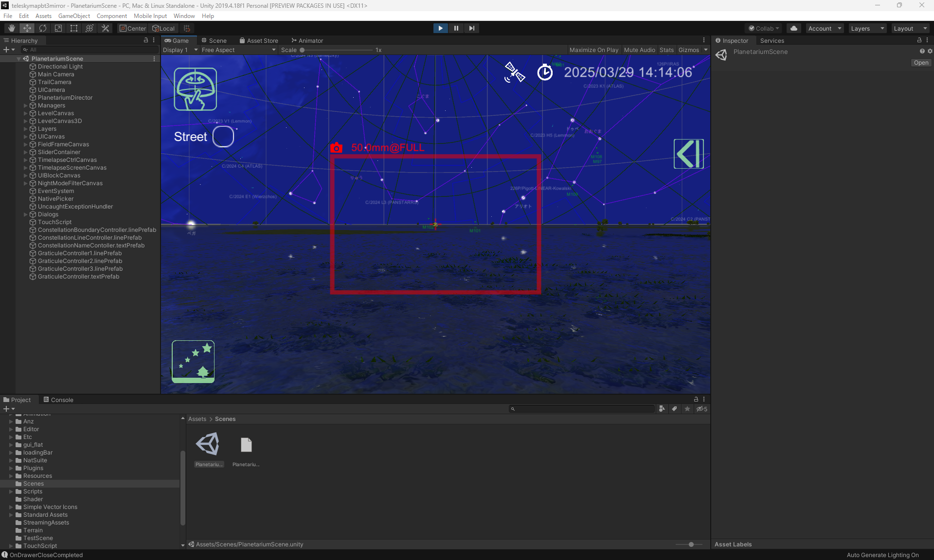Screen dimensions: 934x560
Task: Open the Layers dropdown
Action: [x=867, y=28]
